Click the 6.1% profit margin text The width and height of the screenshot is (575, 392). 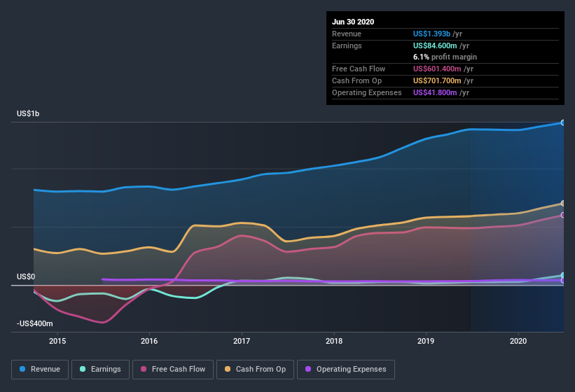point(445,57)
